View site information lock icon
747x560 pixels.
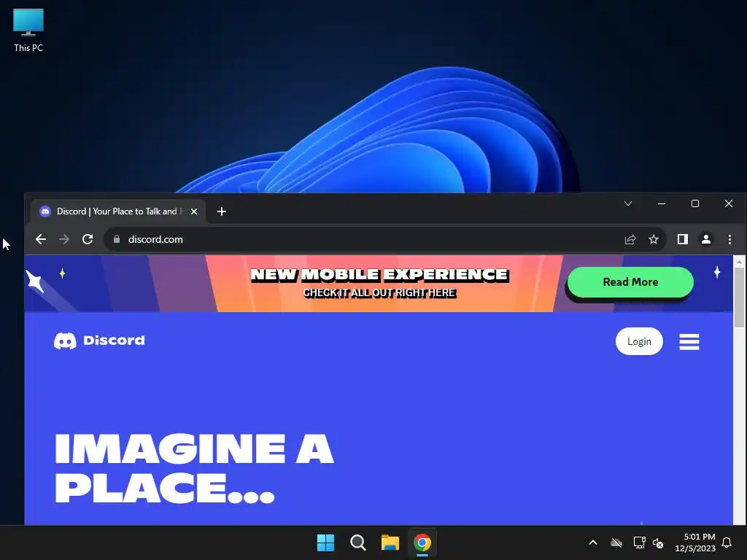117,239
